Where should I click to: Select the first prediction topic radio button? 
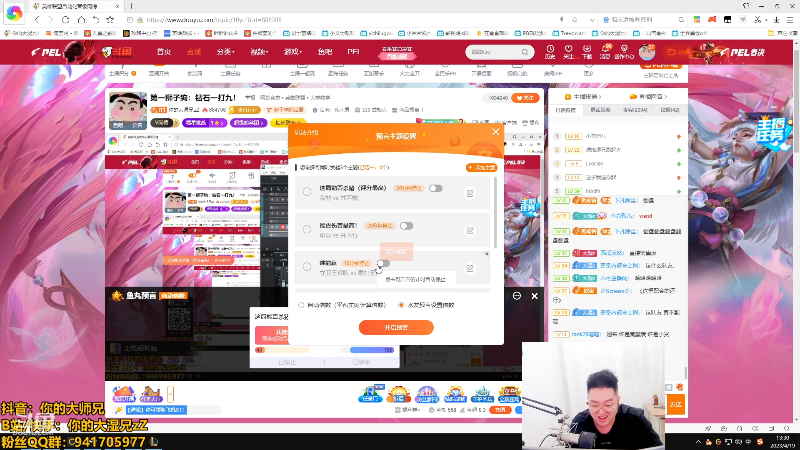click(x=307, y=192)
